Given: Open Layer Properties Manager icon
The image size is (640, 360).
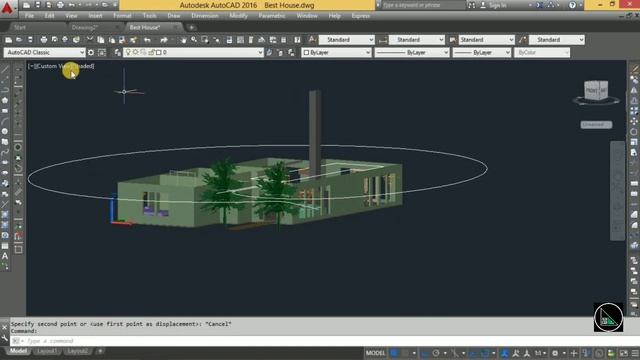Looking at the screenshot, I should (x=118, y=52).
